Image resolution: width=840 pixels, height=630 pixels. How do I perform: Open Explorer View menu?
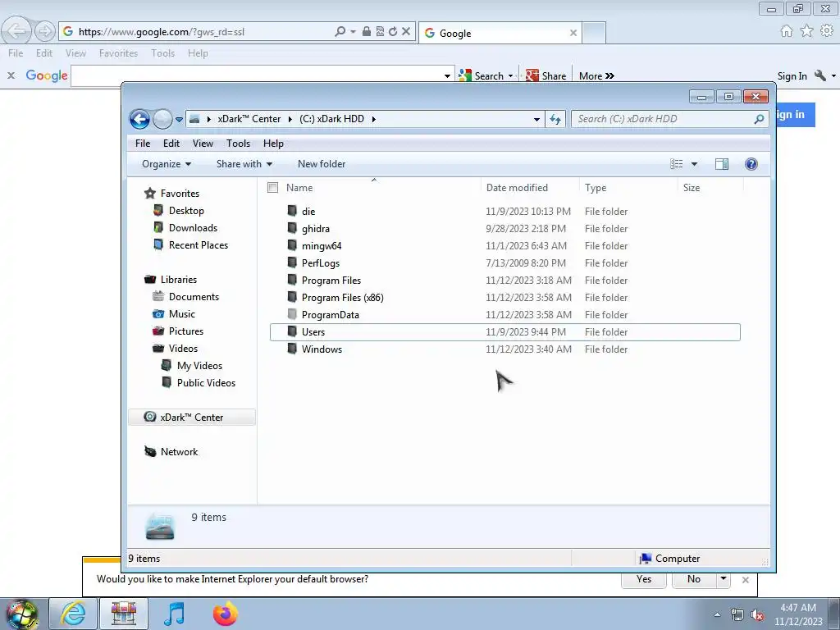(203, 144)
